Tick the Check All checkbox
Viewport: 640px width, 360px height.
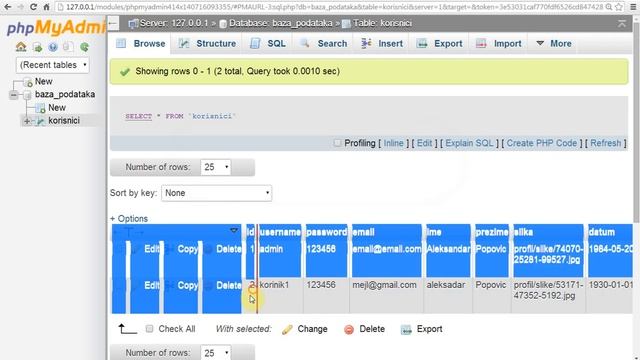point(149,329)
